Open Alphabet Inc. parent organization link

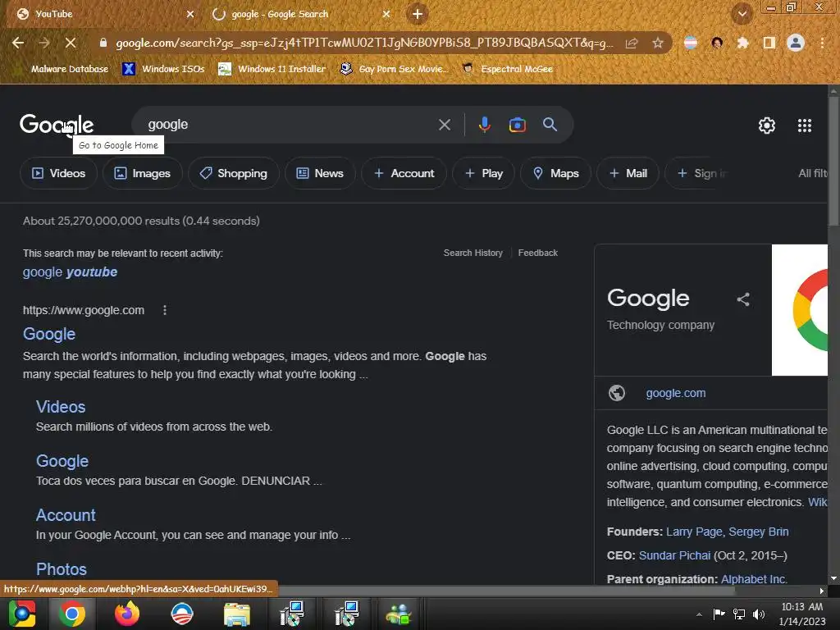[754, 579]
